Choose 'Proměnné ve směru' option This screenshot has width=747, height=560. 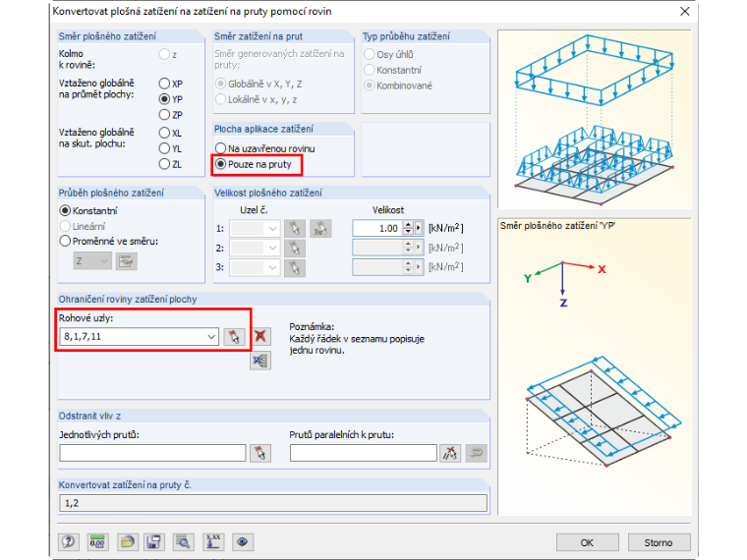pyautogui.click(x=65, y=241)
